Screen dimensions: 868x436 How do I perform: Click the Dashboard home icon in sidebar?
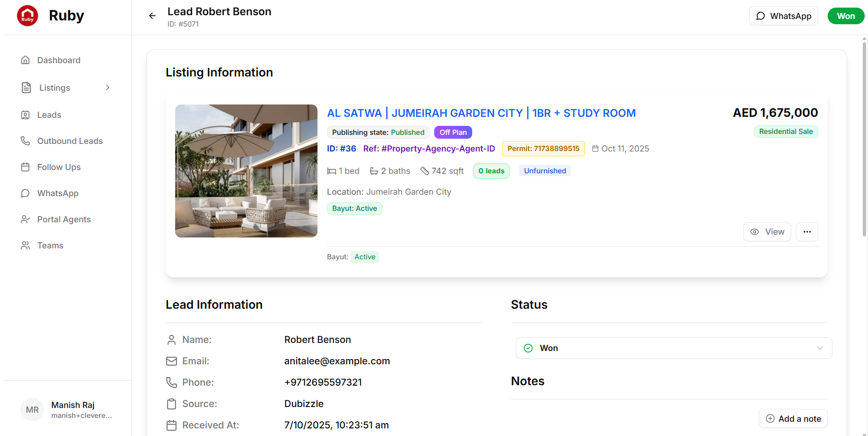point(26,60)
